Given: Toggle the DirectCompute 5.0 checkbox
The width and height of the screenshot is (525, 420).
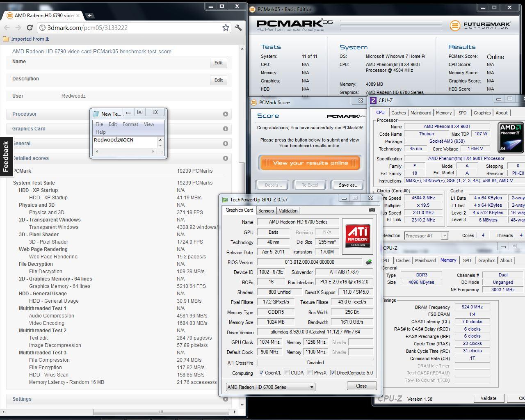Looking at the screenshot, I should [x=333, y=373].
